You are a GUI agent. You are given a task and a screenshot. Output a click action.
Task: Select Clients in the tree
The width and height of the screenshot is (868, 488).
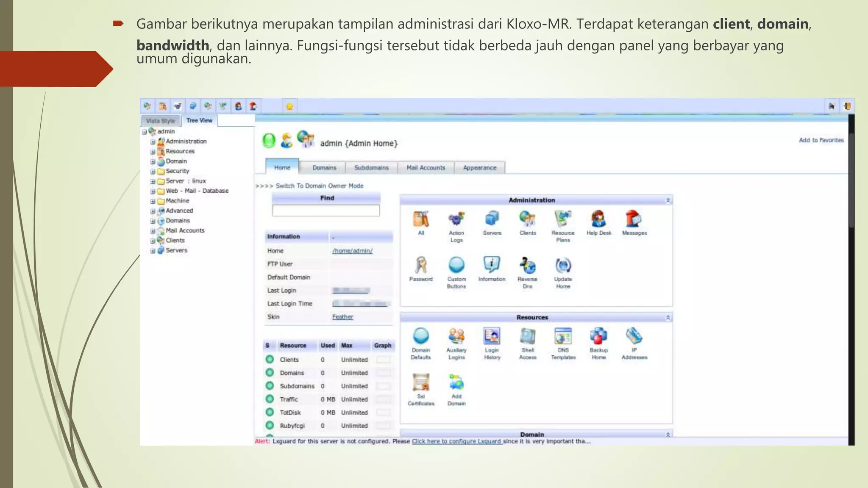(x=175, y=240)
